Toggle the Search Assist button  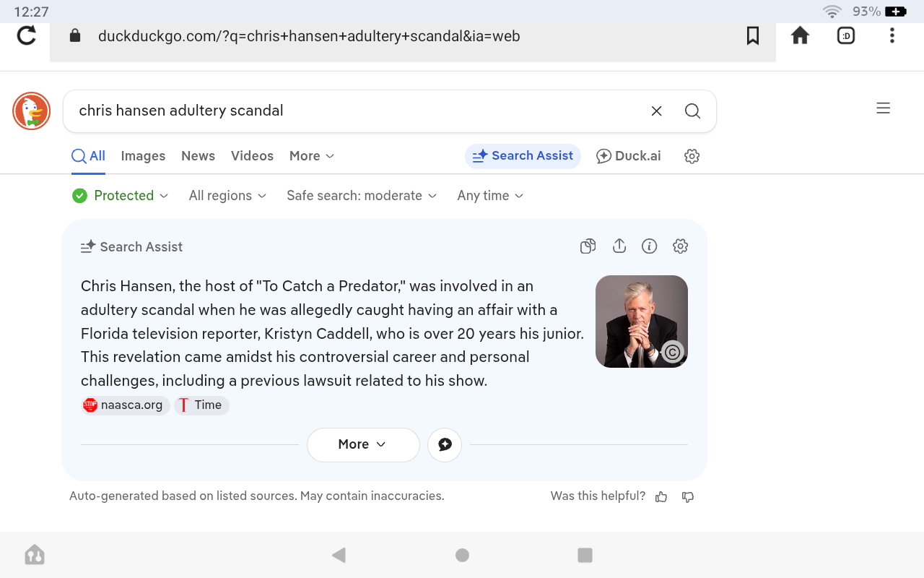pyautogui.click(x=523, y=156)
